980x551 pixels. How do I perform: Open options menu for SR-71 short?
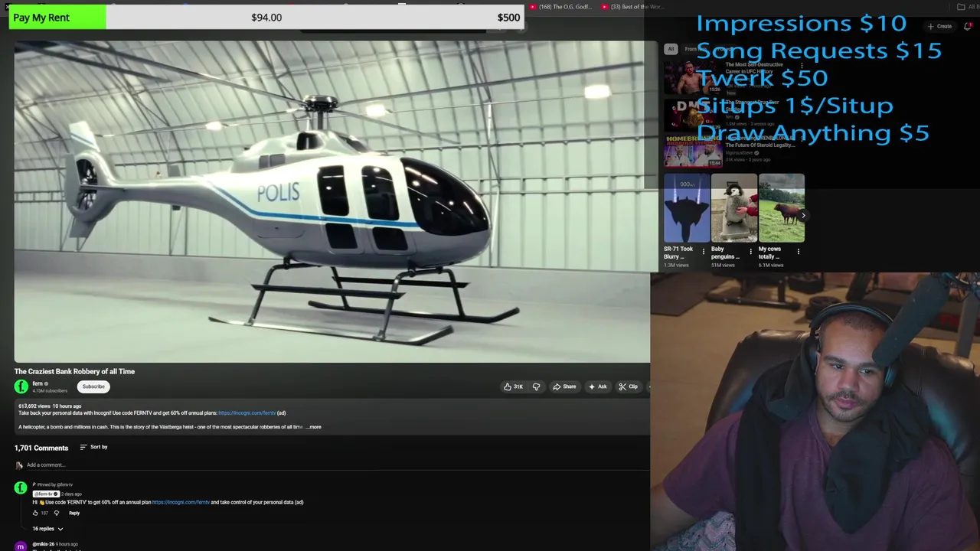click(704, 251)
